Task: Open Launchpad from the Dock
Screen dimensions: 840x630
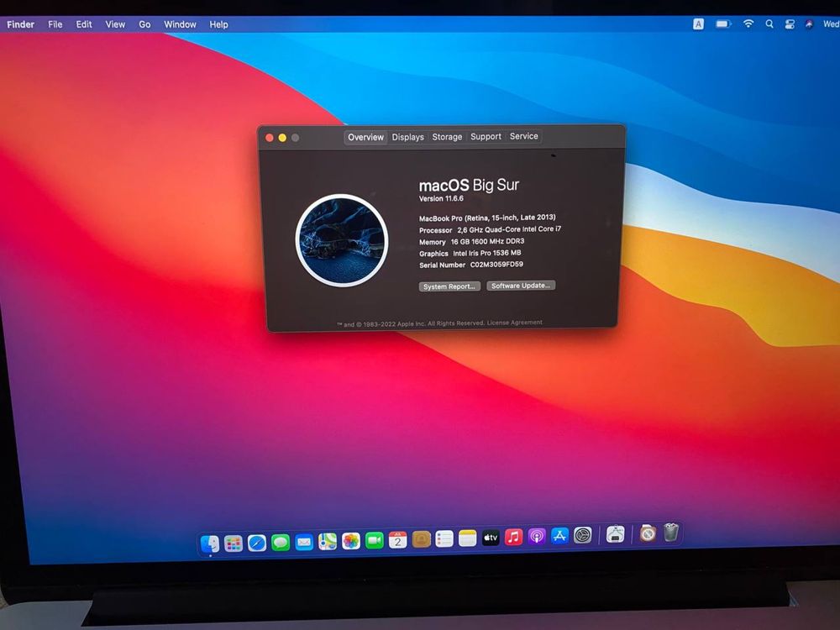Action: [233, 543]
